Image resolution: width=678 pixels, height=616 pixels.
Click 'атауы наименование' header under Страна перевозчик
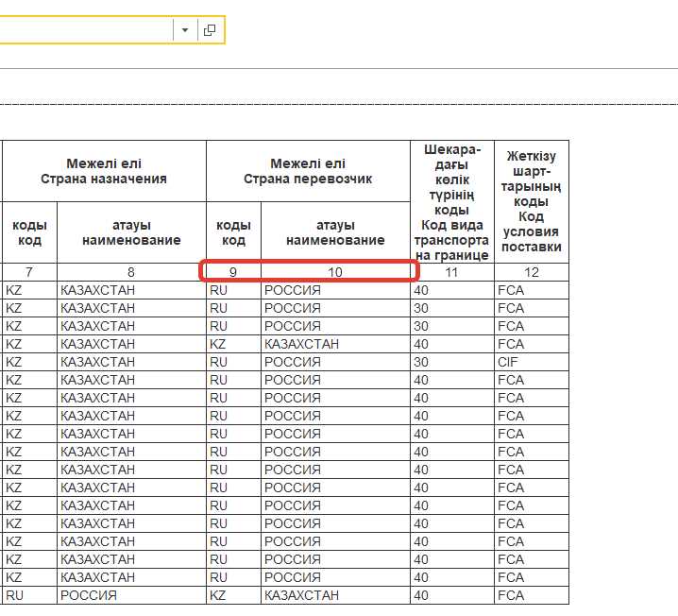(335, 232)
